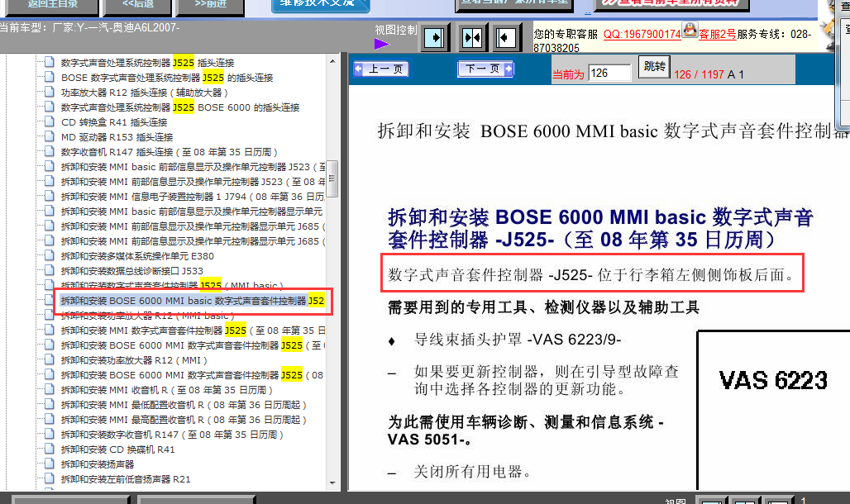The image size is (850, 504).
Task: Click document icon for 拆卸和安装多媒体系统操作单元 E380
Action: pyautogui.click(x=50, y=256)
